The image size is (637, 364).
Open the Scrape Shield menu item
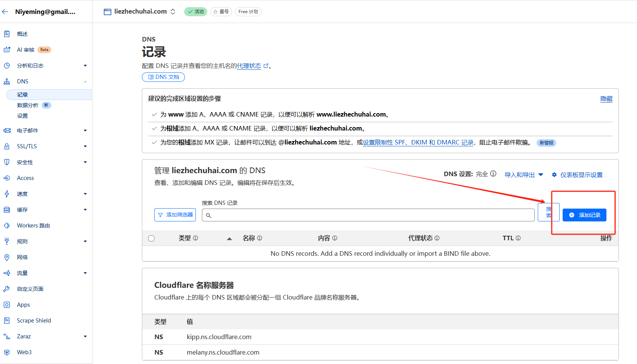tap(34, 321)
